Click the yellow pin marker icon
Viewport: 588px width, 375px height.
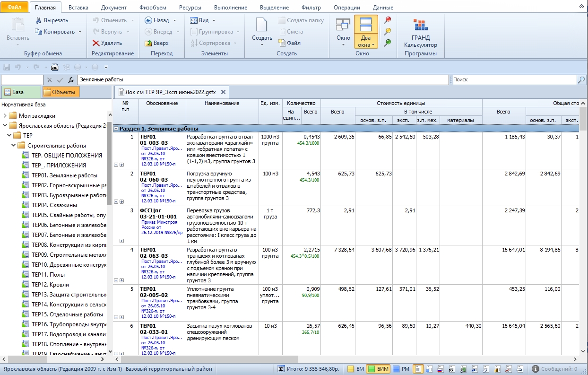[388, 32]
